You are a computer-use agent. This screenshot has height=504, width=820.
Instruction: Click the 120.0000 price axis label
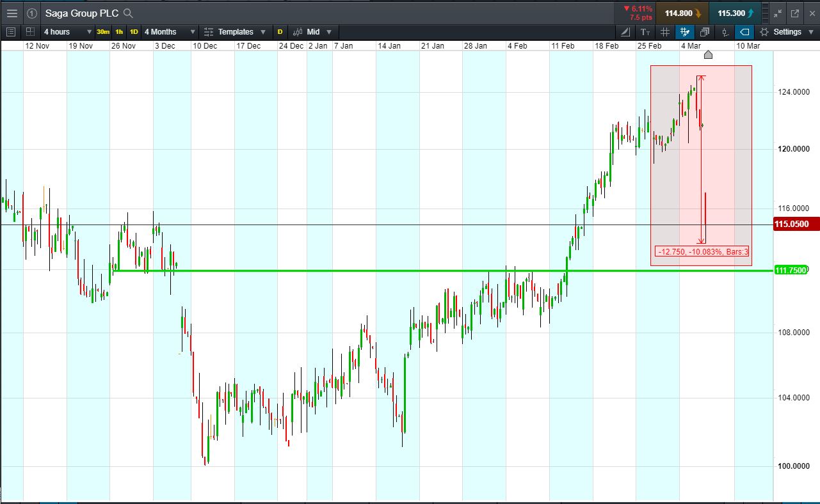pos(793,149)
